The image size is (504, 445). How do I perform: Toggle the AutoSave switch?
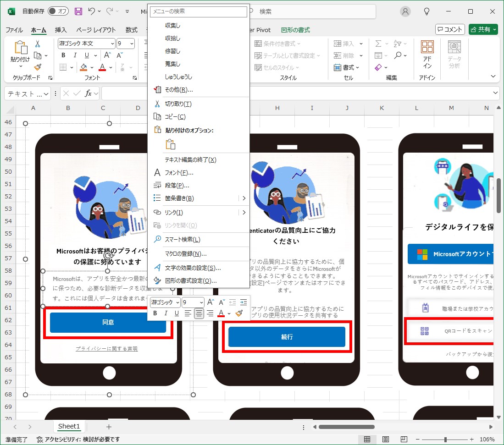58,11
